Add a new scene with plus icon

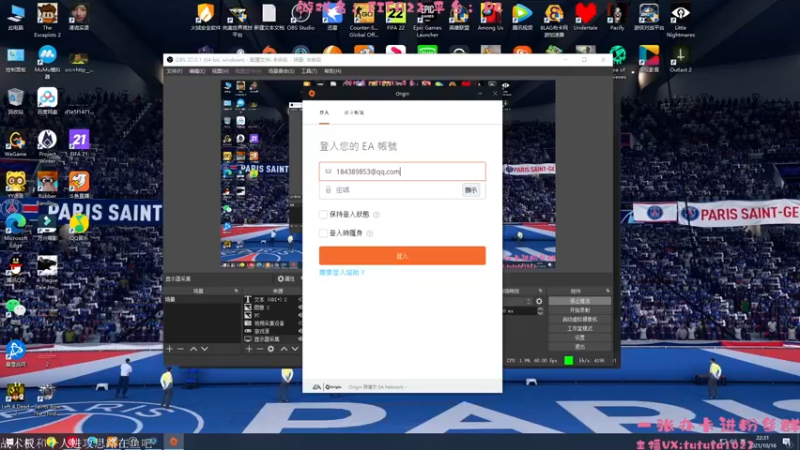coord(170,349)
